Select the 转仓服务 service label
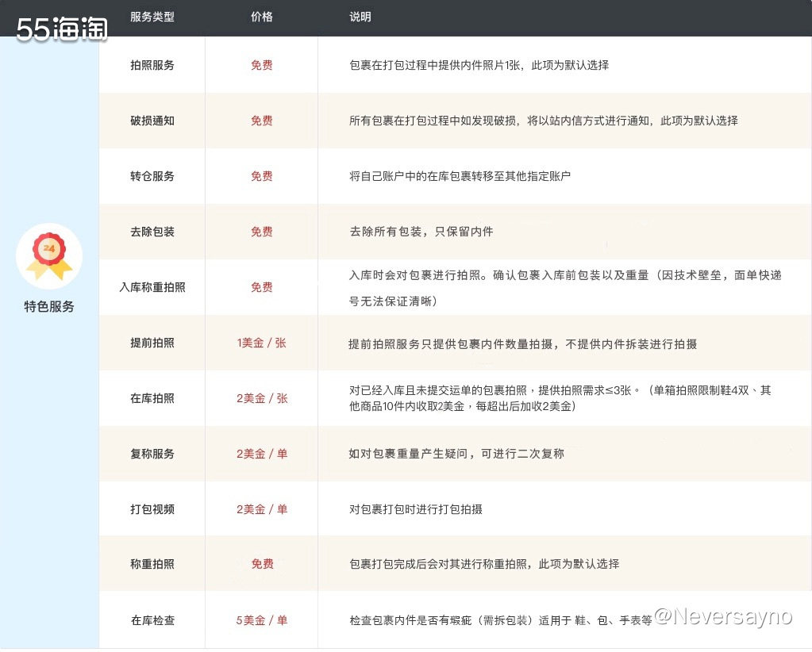Image resolution: width=812 pixels, height=652 pixels. pyautogui.click(x=152, y=176)
